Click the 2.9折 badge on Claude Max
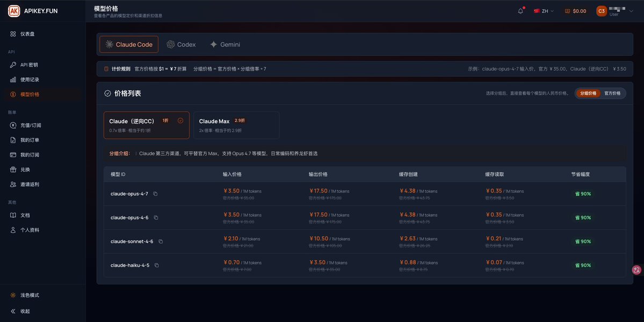644x322 pixels. pos(239,120)
